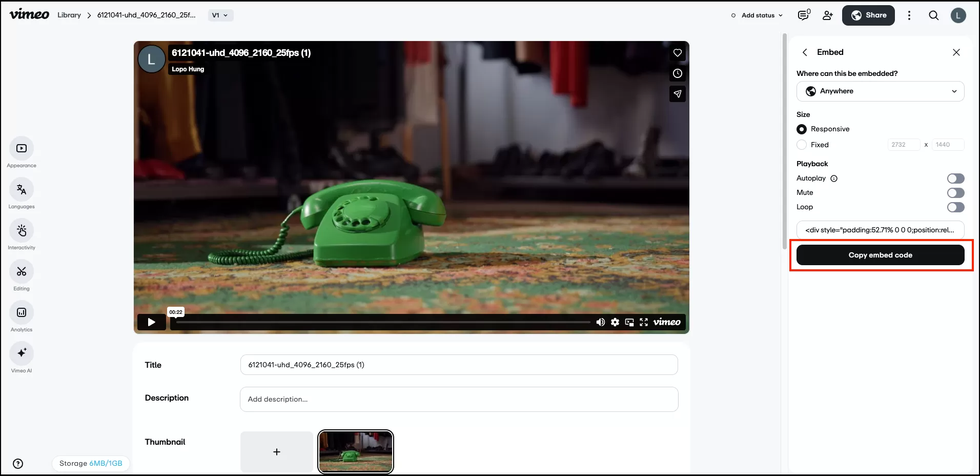Viewport: 980px width, 476px height.
Task: Click the video progress bar
Action: pos(382,322)
